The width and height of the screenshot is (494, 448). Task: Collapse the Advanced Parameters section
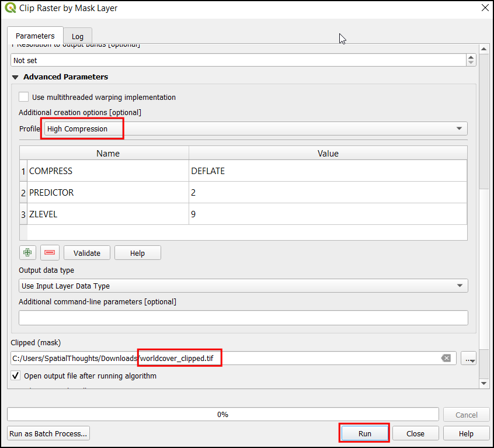pos(16,77)
